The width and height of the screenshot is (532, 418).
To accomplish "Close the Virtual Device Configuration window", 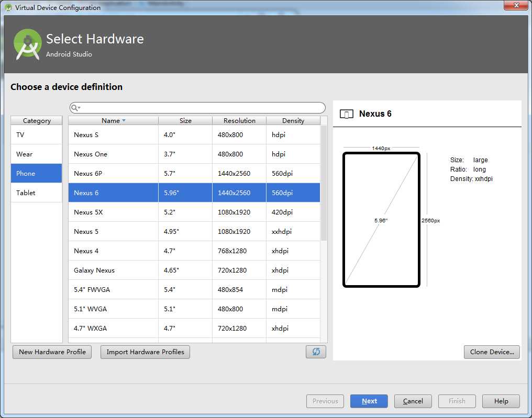I will pyautogui.click(x=516, y=5).
